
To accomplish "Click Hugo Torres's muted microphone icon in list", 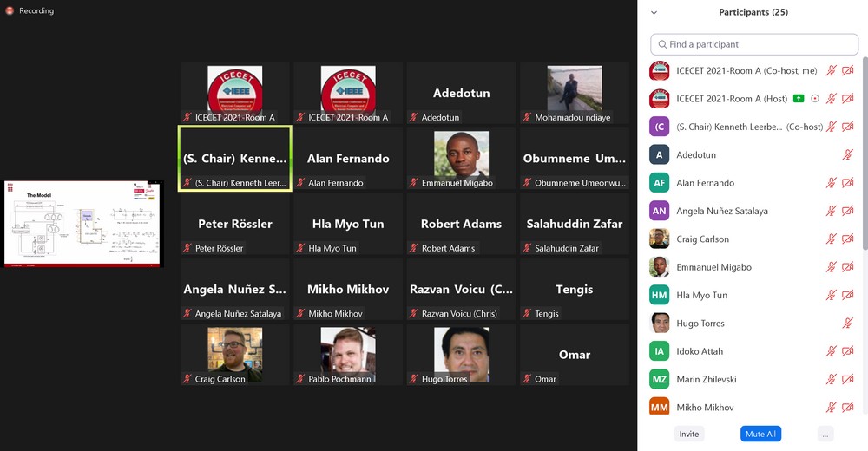I will click(847, 324).
